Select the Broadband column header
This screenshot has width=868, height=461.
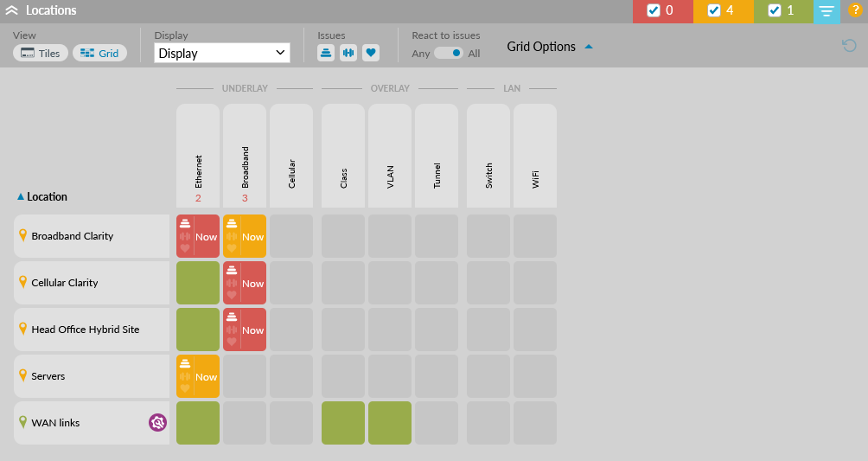(x=245, y=155)
